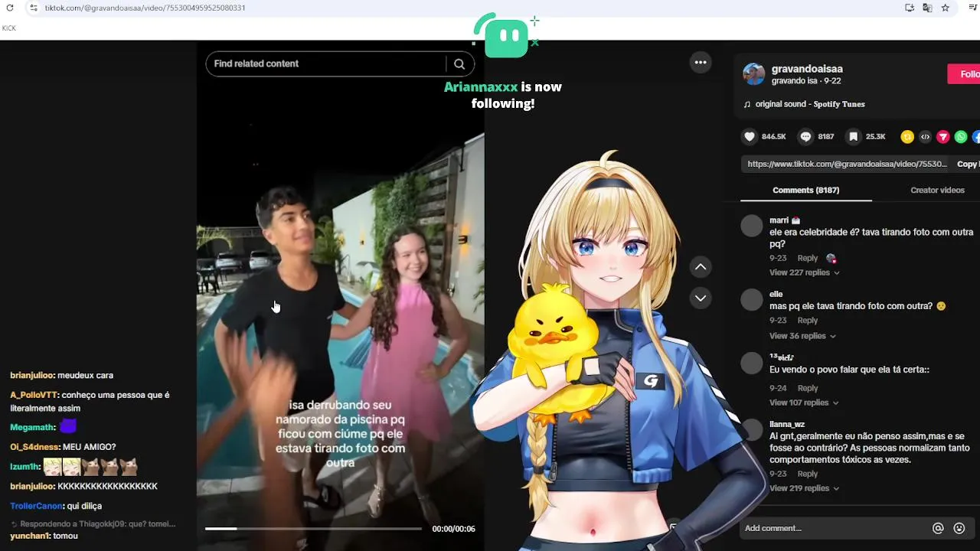980x551 pixels.
Task: Share video to WhatsApp
Action: (x=961, y=137)
